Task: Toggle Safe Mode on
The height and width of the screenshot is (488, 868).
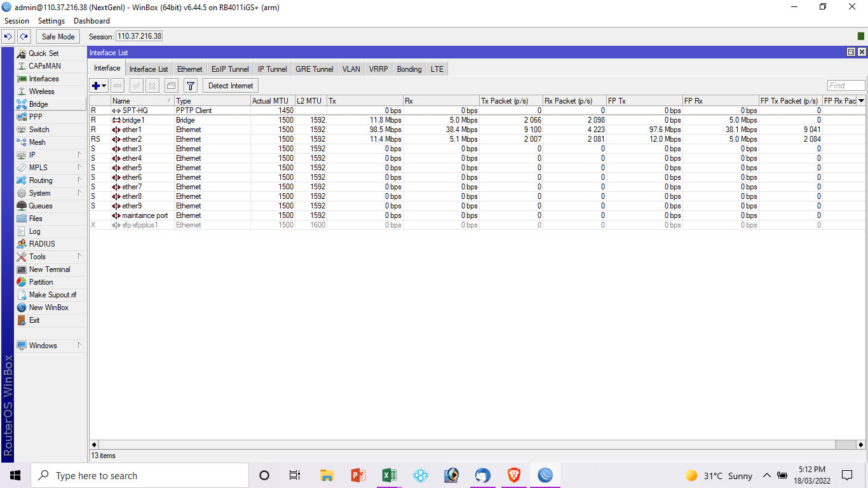Action: (x=58, y=37)
